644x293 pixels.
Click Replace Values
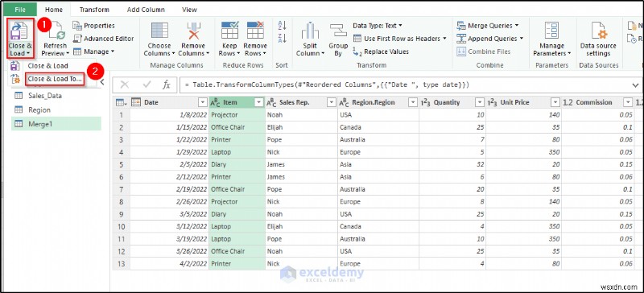pyautogui.click(x=381, y=52)
